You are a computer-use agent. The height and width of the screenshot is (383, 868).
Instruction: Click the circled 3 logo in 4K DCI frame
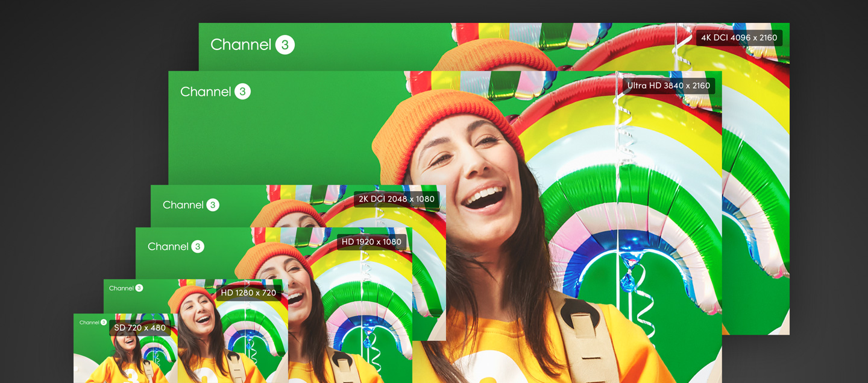click(285, 45)
